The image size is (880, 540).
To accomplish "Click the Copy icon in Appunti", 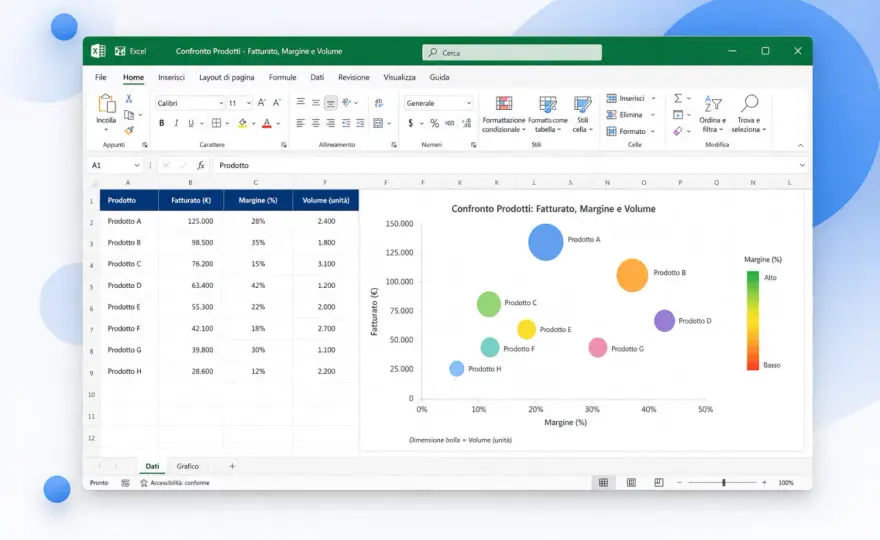I will tap(129, 115).
